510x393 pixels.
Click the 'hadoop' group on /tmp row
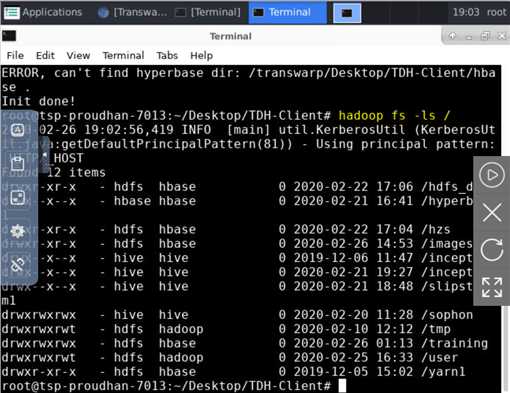pos(181,329)
